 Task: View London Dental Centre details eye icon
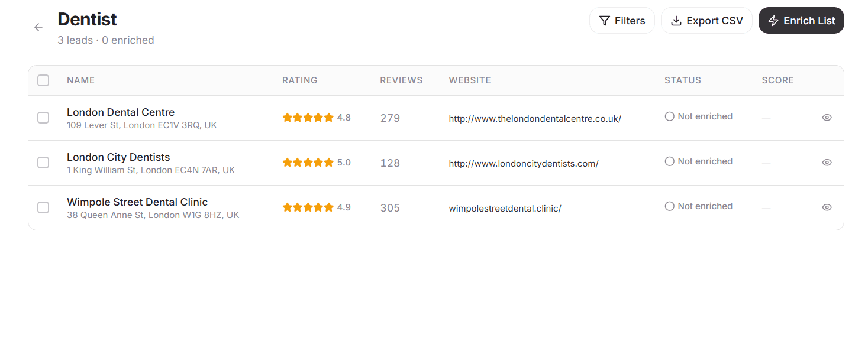click(x=827, y=118)
